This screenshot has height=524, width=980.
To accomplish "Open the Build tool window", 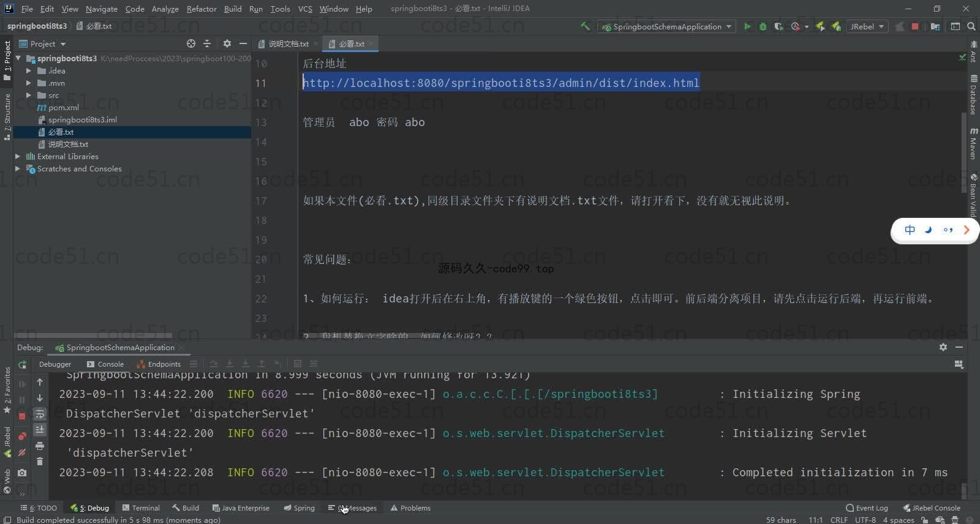I will [186, 507].
